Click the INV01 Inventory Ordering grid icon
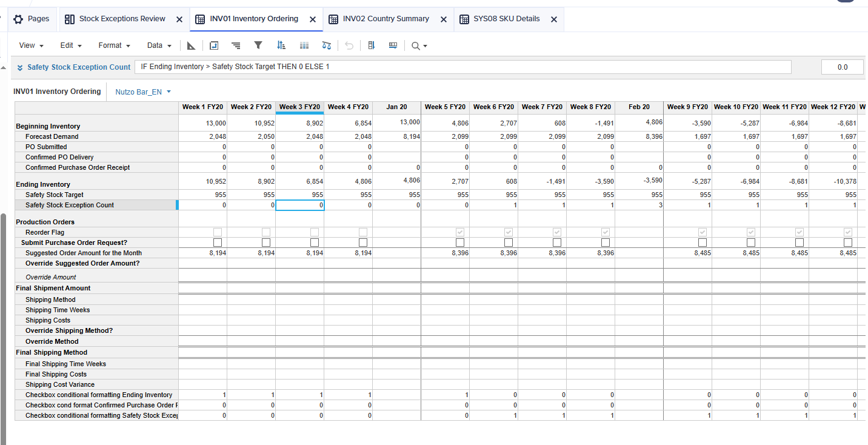Viewport: 868px width, 445px height. tap(199, 19)
